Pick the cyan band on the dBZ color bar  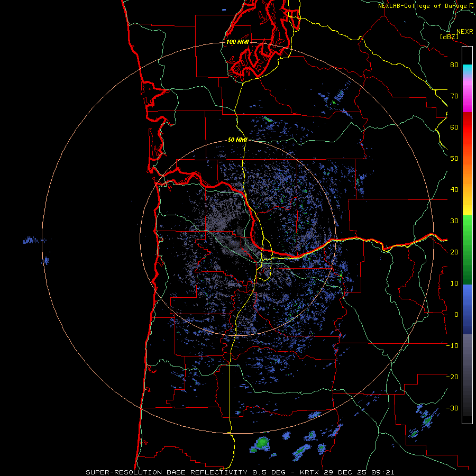467,69
